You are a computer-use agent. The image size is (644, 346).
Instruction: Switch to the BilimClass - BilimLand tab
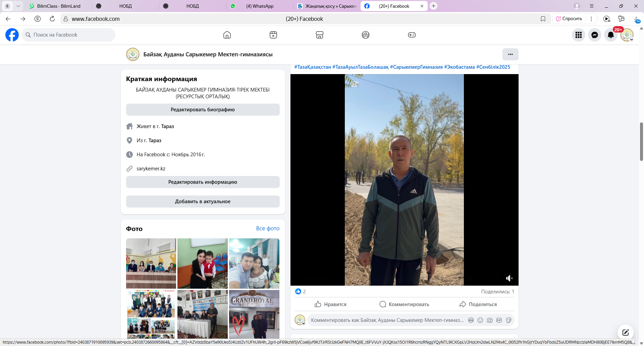tap(59, 6)
